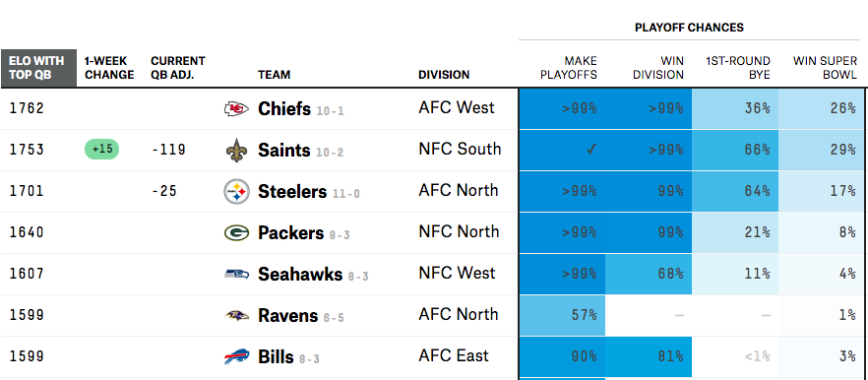Click the Saints fleur-de-lis logo

click(x=234, y=150)
